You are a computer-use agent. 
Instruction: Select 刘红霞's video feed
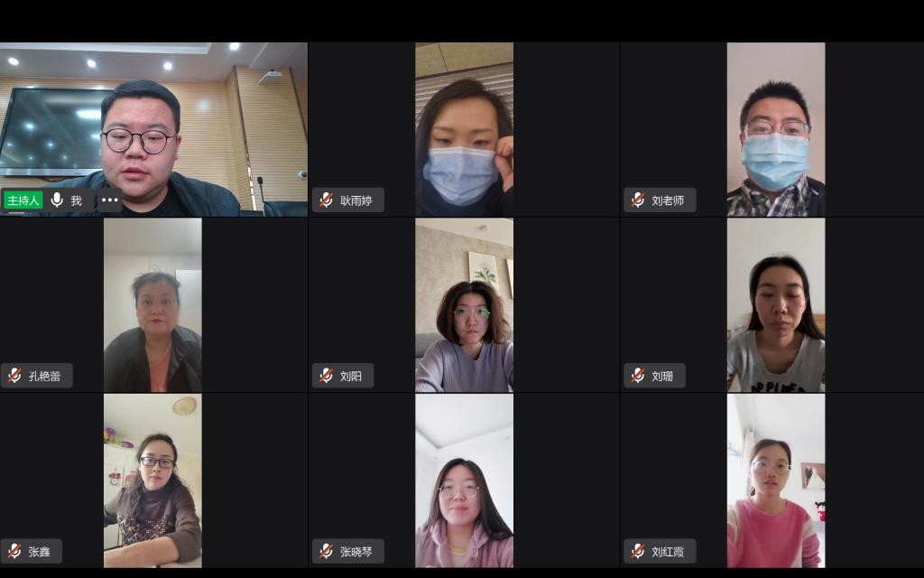coord(776,480)
